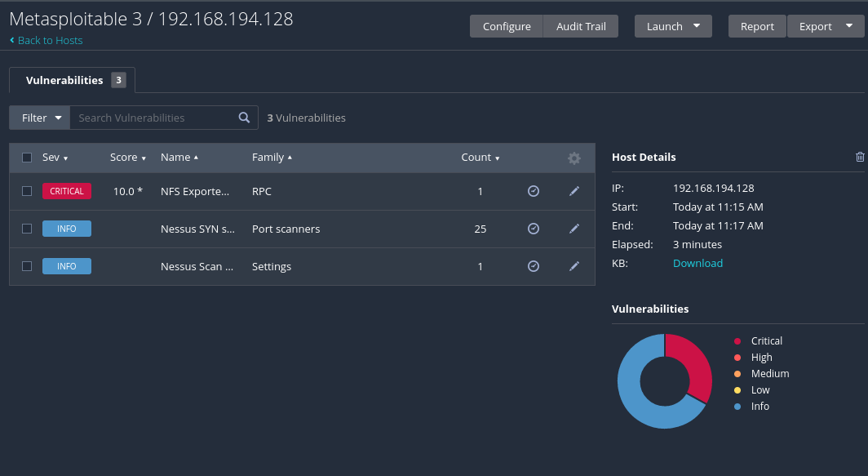Select the blue Info legend dot
The height and width of the screenshot is (476, 868).
(x=737, y=406)
